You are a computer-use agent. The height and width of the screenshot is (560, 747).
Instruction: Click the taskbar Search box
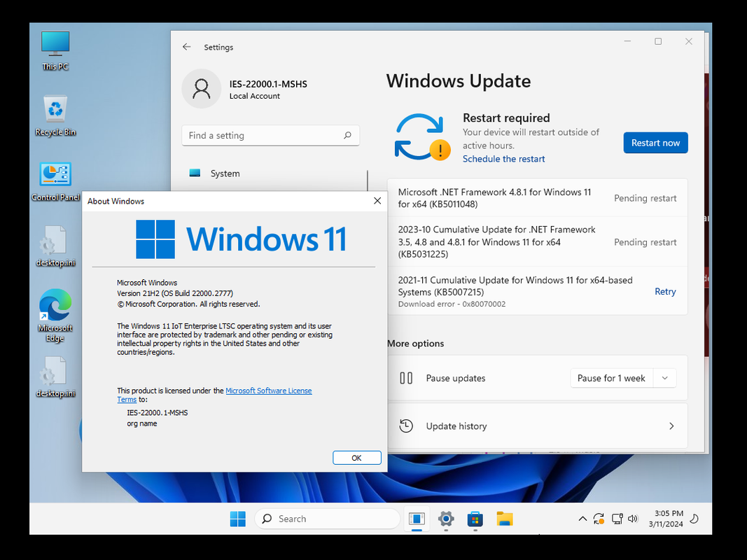[x=327, y=519]
